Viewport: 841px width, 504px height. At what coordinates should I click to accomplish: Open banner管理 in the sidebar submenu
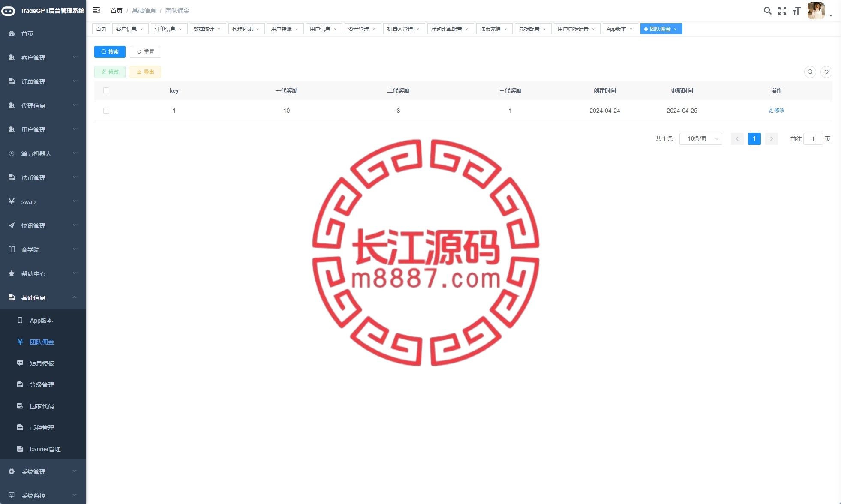click(x=43, y=449)
